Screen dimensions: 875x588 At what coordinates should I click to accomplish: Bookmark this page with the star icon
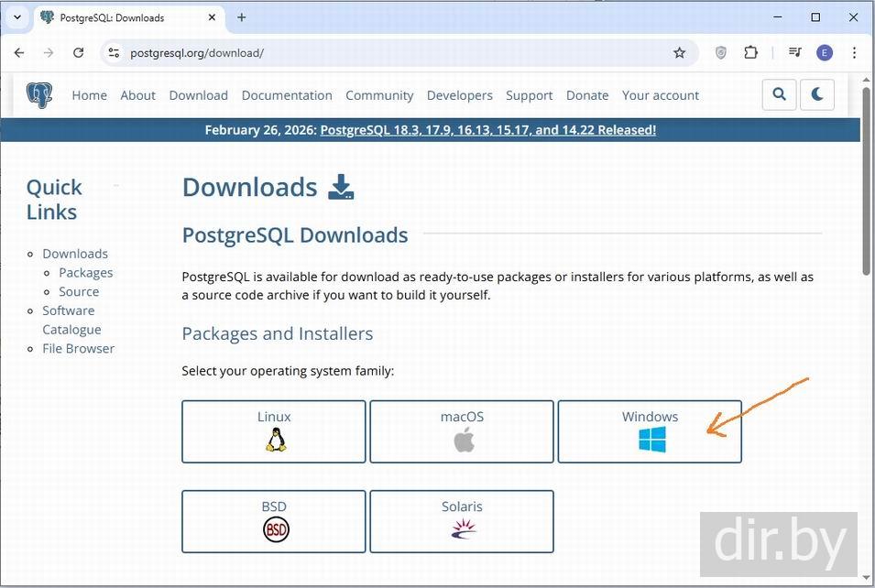pyautogui.click(x=679, y=53)
